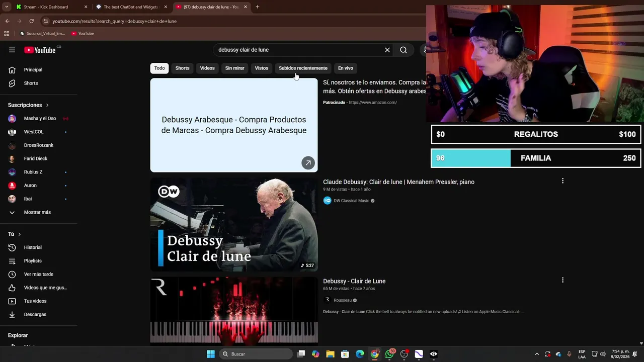The image size is (644, 362).
Task: Open more options for Rousseau video
Action: [562, 280]
